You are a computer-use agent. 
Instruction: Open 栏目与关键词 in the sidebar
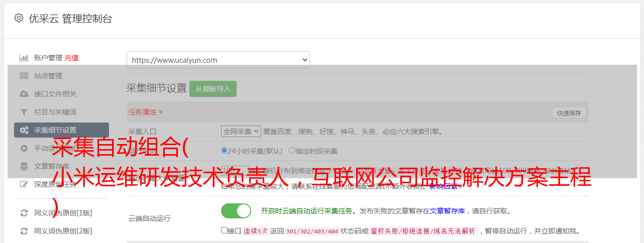(55, 112)
